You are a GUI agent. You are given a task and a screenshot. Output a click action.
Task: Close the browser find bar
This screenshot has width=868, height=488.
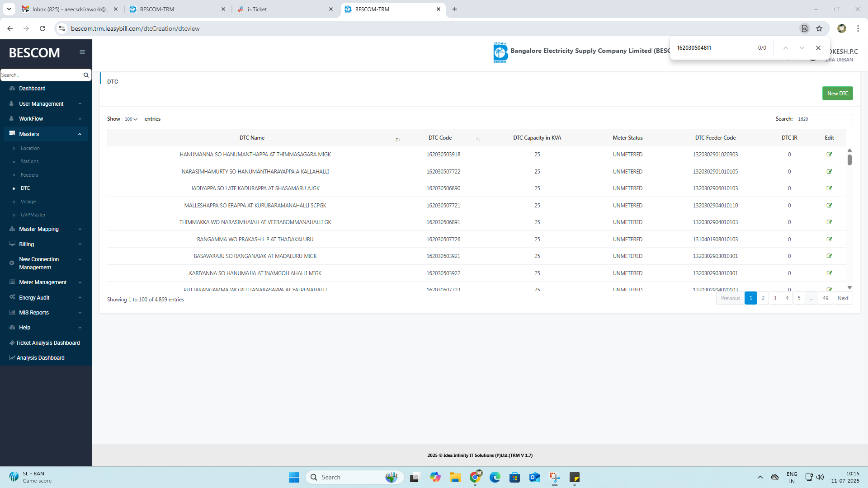818,48
